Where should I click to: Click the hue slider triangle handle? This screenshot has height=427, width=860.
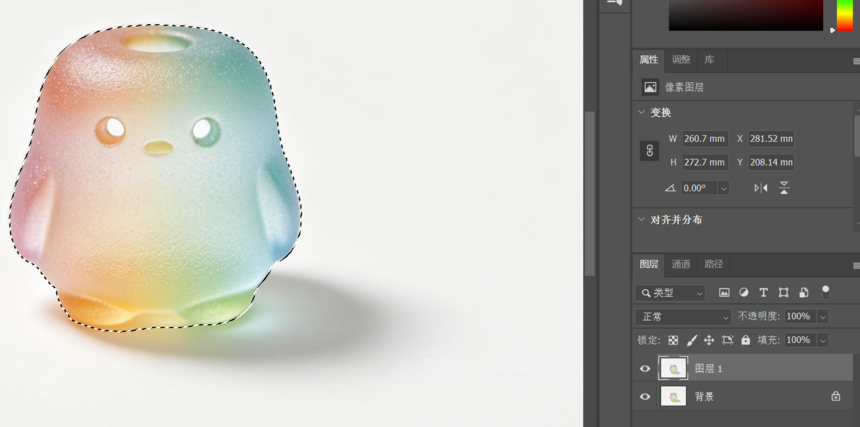[x=833, y=30]
